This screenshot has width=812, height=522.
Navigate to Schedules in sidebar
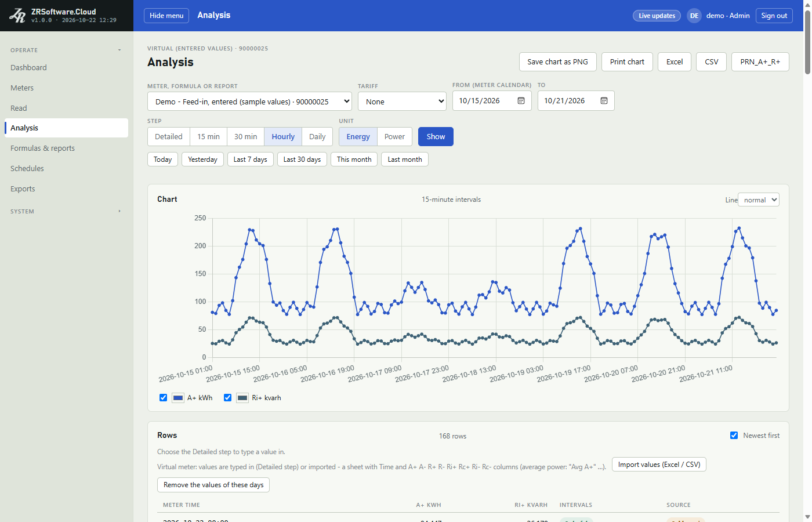point(67,168)
